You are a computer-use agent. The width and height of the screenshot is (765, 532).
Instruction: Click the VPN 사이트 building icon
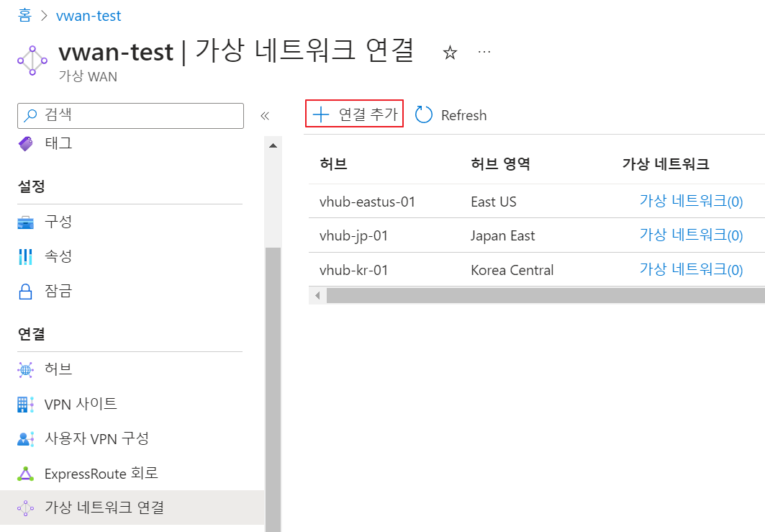click(25, 405)
